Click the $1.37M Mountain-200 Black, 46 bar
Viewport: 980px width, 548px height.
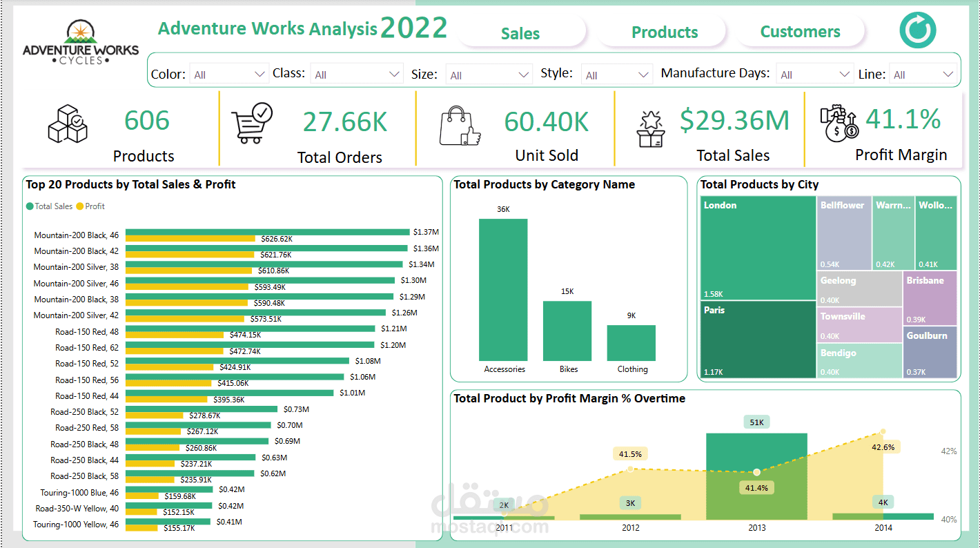pyautogui.click(x=268, y=232)
